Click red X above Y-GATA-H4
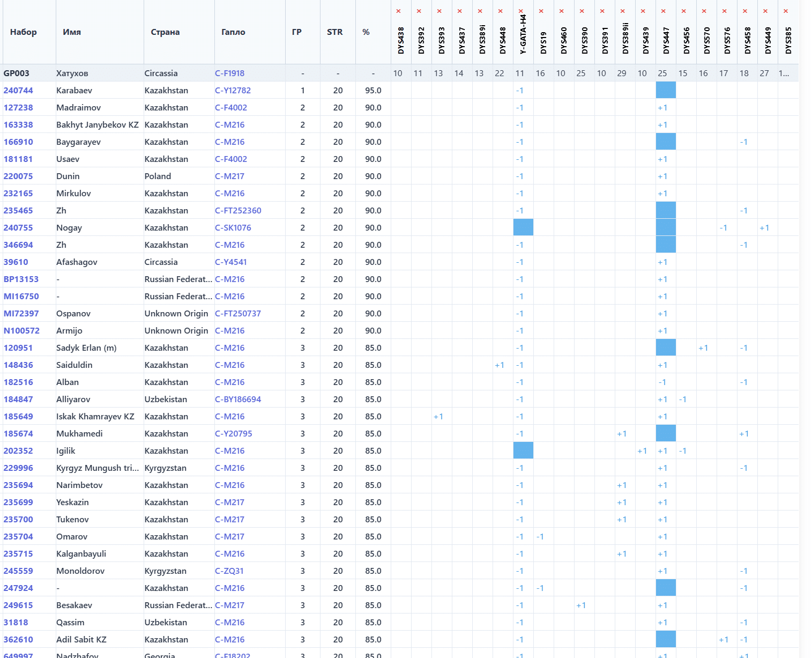 [x=520, y=11]
